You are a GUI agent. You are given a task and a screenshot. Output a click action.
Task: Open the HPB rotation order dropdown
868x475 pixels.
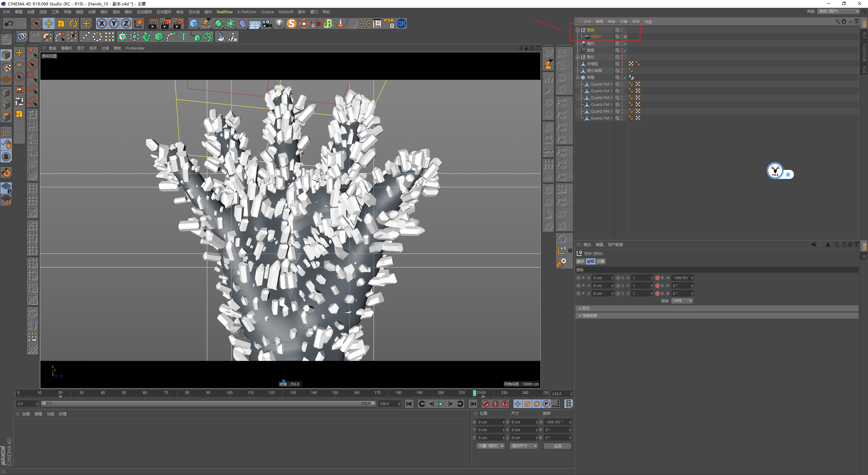[682, 301]
